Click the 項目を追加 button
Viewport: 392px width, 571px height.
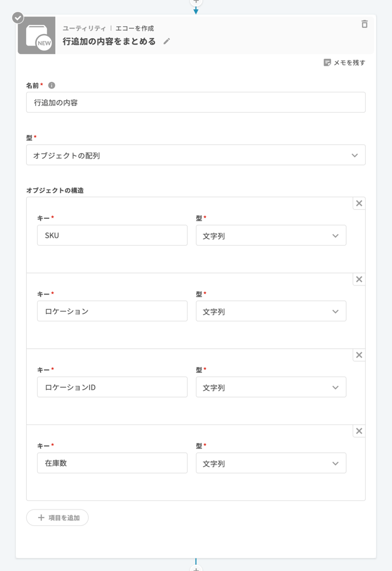tap(58, 517)
